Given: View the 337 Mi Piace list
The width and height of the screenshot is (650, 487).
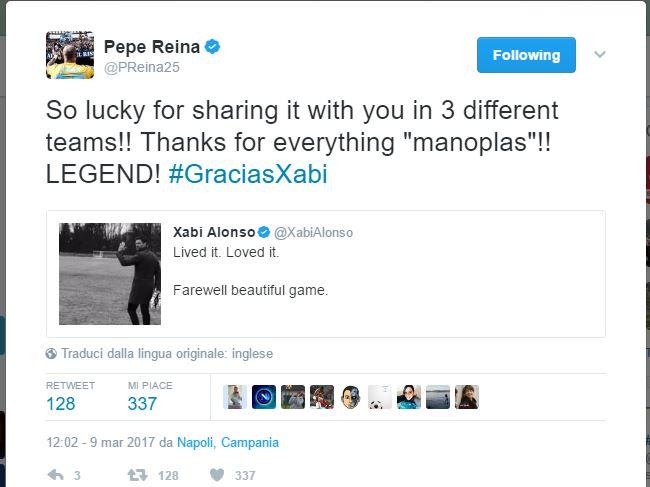Looking at the screenshot, I should (x=142, y=404).
